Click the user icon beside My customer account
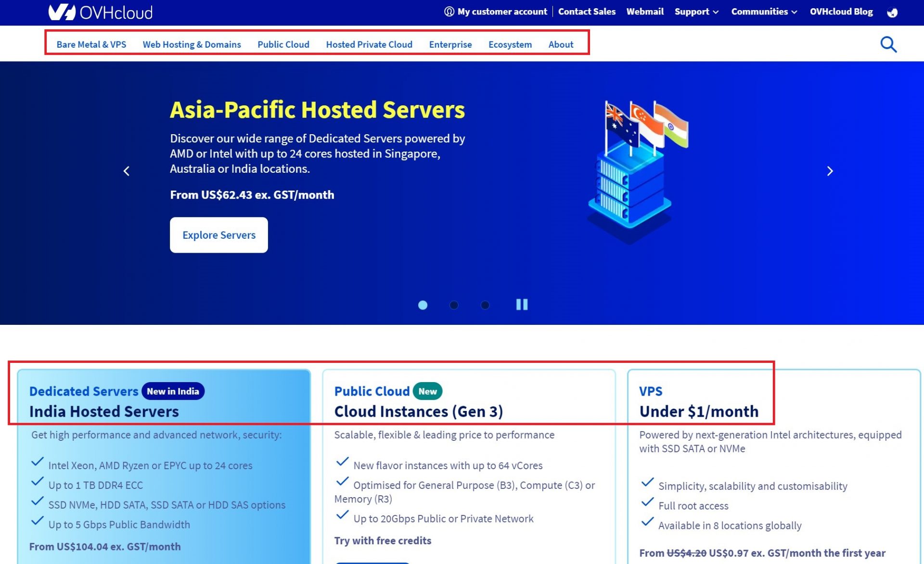 (x=448, y=12)
